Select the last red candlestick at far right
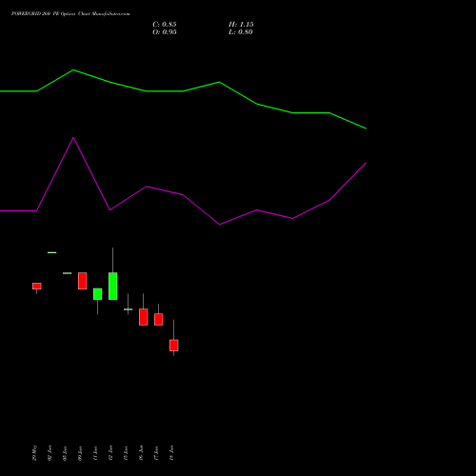 [x=174, y=346]
